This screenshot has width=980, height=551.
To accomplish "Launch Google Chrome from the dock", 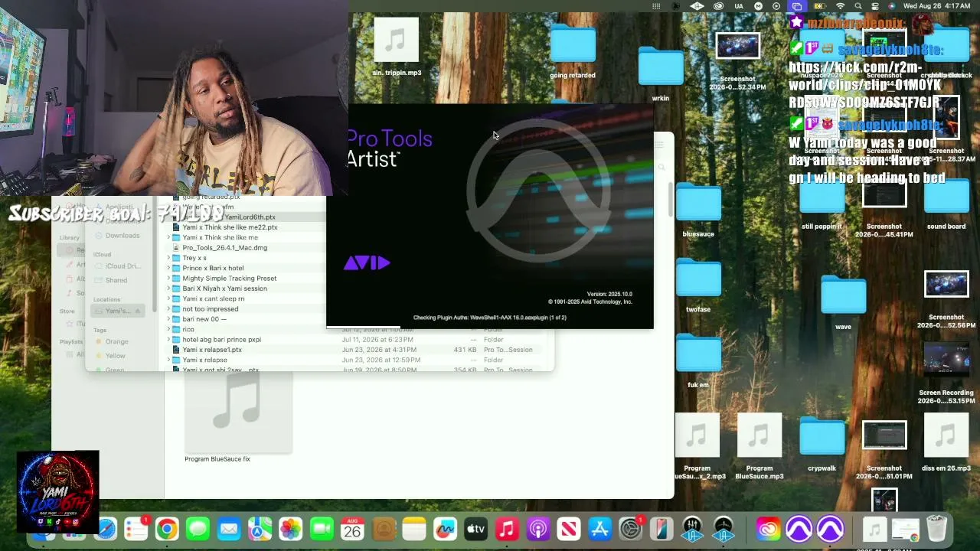I will (x=167, y=529).
